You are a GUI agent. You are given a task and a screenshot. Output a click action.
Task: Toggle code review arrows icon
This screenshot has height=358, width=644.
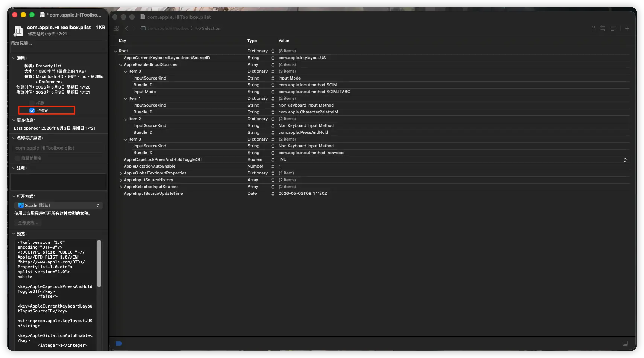[x=603, y=28]
